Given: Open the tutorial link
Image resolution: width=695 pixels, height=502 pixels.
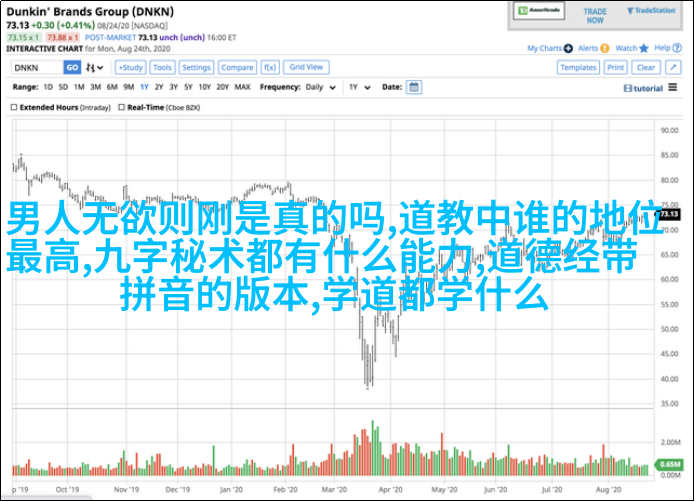Looking at the screenshot, I should (x=643, y=89).
